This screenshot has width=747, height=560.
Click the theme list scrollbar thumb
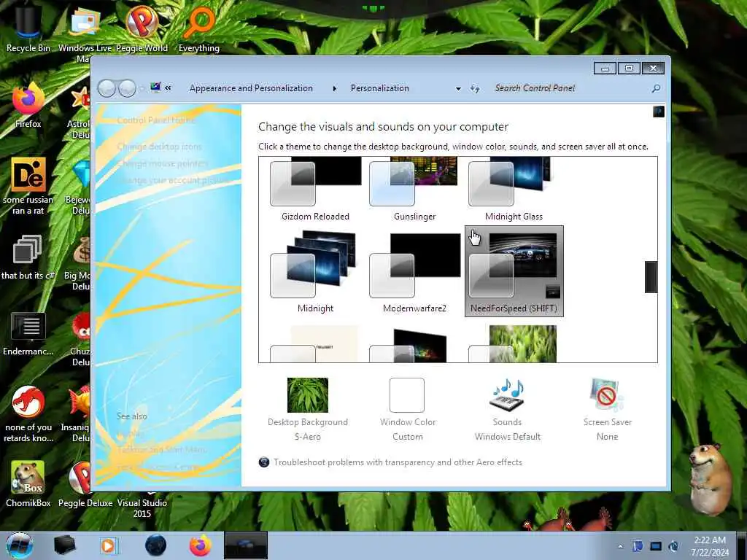(651, 276)
